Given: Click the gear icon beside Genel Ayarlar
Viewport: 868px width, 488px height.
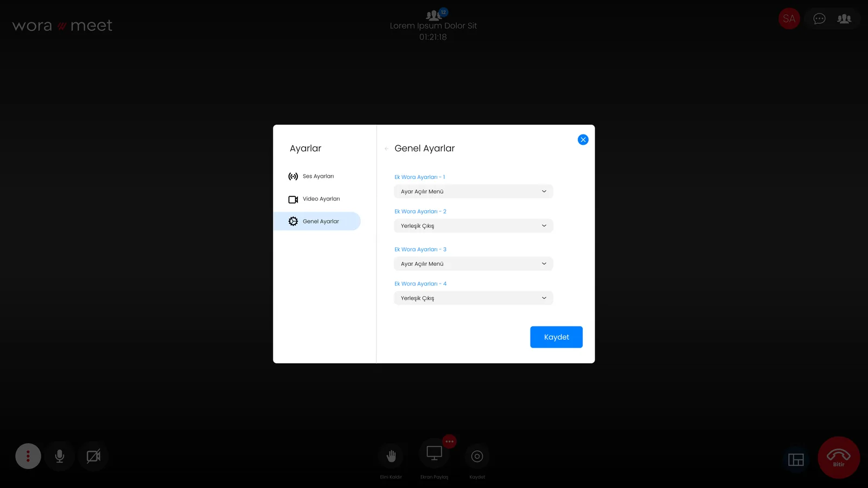Looking at the screenshot, I should [x=293, y=221].
